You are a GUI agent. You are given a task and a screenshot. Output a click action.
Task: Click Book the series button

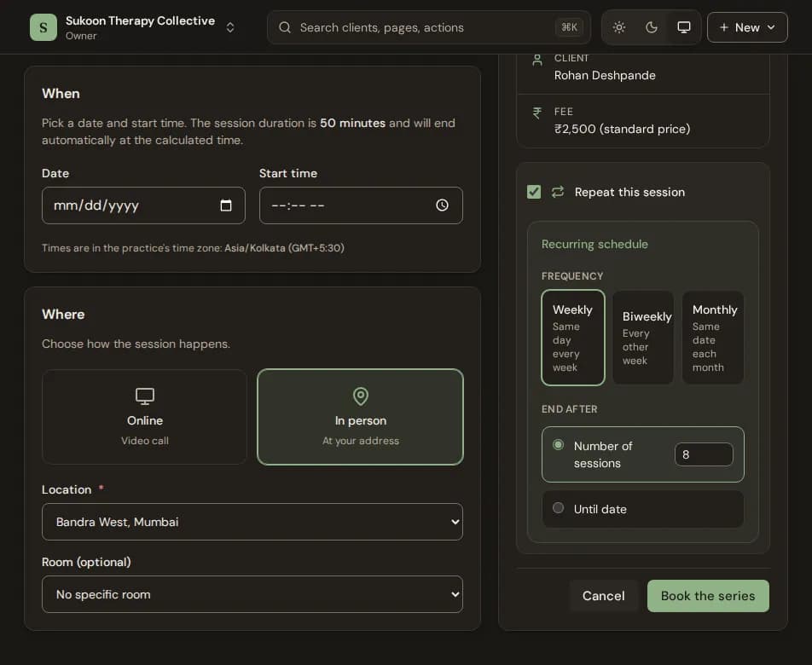click(708, 596)
